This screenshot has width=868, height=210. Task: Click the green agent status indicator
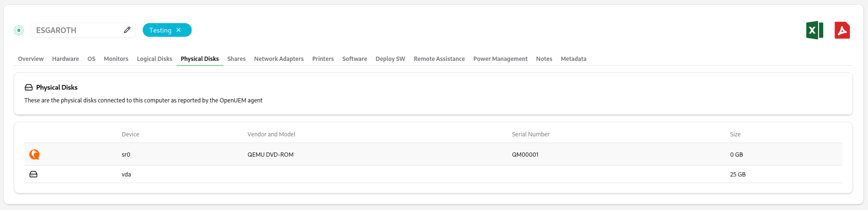click(x=19, y=30)
